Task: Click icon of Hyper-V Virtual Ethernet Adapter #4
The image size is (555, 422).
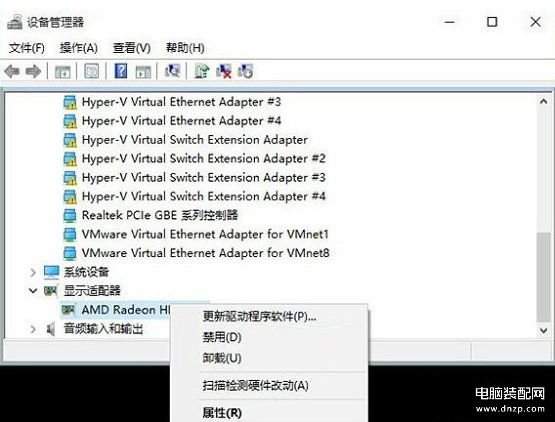Action: point(70,121)
